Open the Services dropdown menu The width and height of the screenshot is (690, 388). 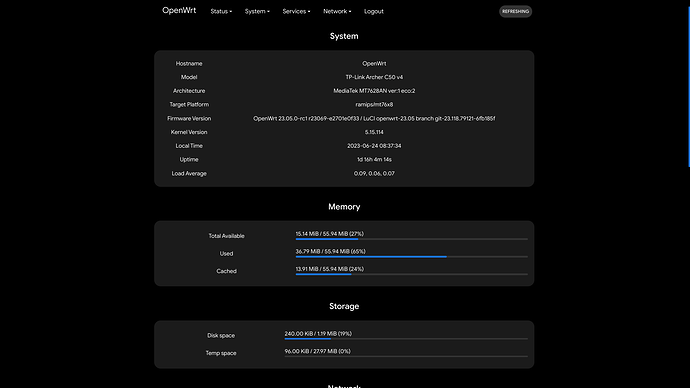(x=296, y=11)
